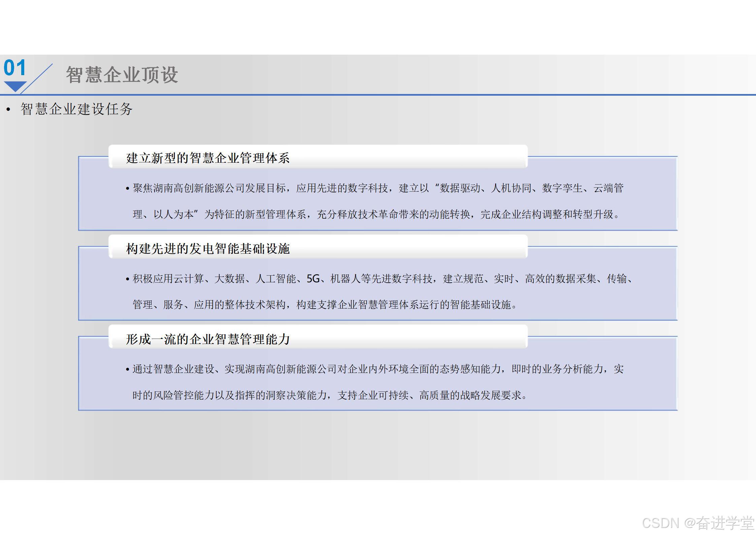Click bullet dot before 聚焦湖南高创

click(128, 189)
